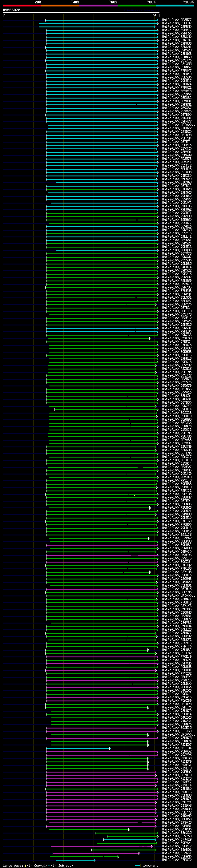Click hit label UniRef100_Q2QUH7
Screen dimensions: 197x868
point(176,497)
